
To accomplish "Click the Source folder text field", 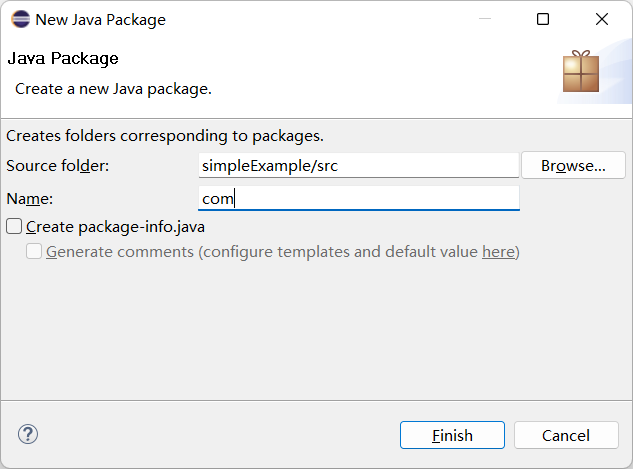I will 358,166.
